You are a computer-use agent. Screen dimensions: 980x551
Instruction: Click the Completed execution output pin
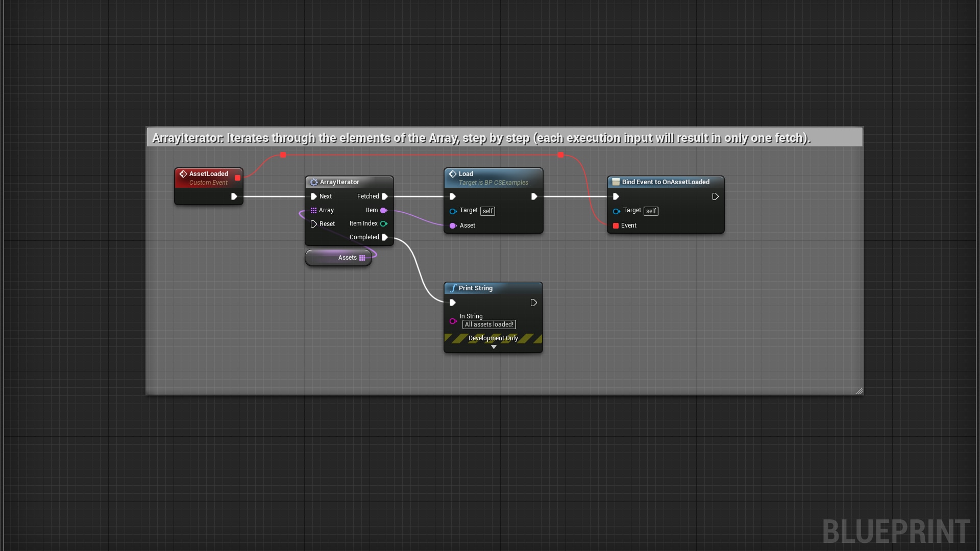[x=385, y=237]
